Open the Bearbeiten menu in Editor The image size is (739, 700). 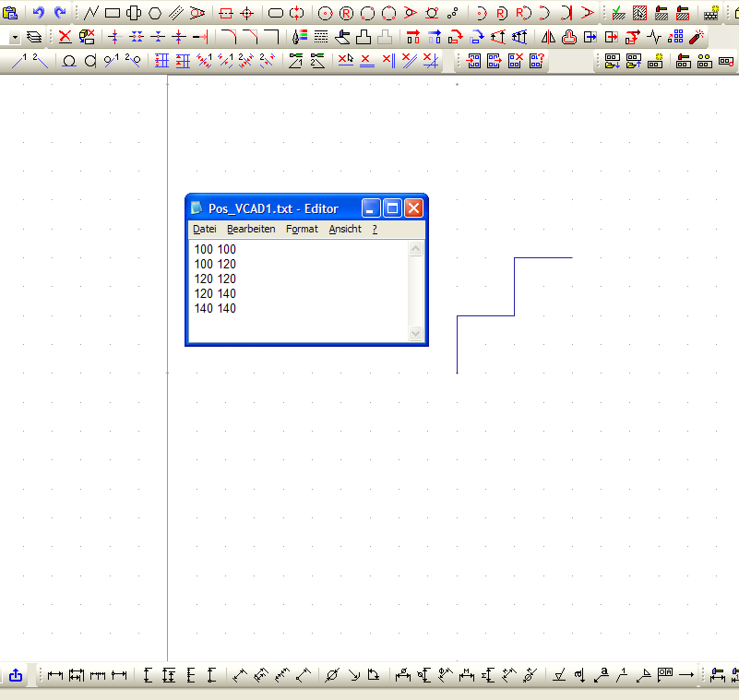pyautogui.click(x=251, y=229)
